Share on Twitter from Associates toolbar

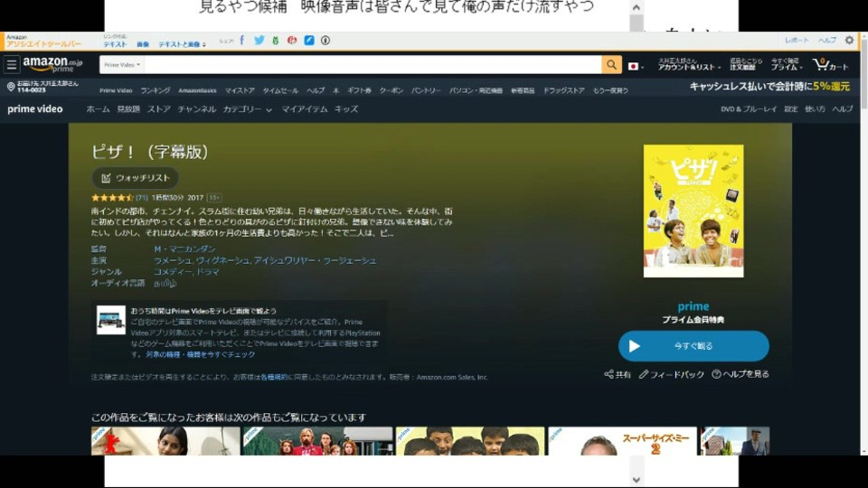coord(259,41)
